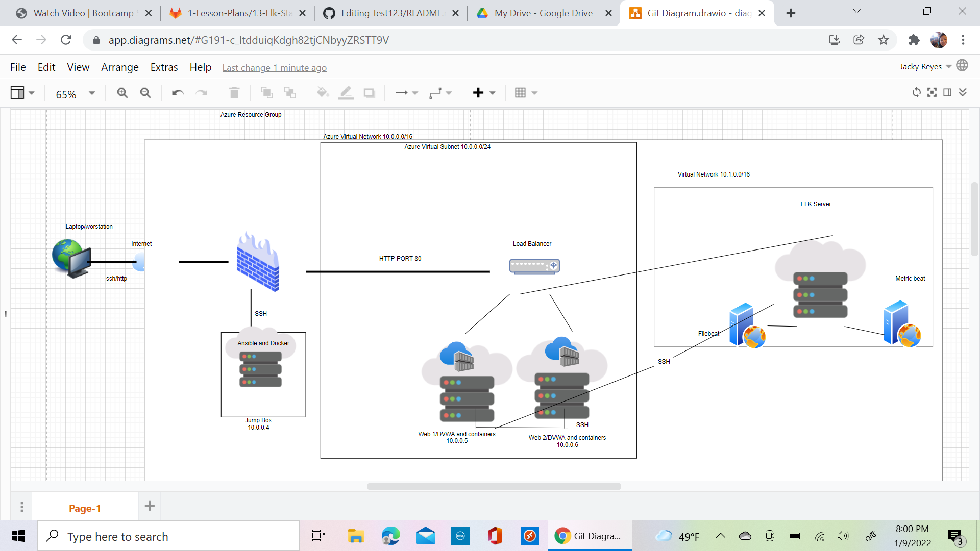This screenshot has width=980, height=551.
Task: Open the Connection arrow style dropdown
Action: [413, 93]
